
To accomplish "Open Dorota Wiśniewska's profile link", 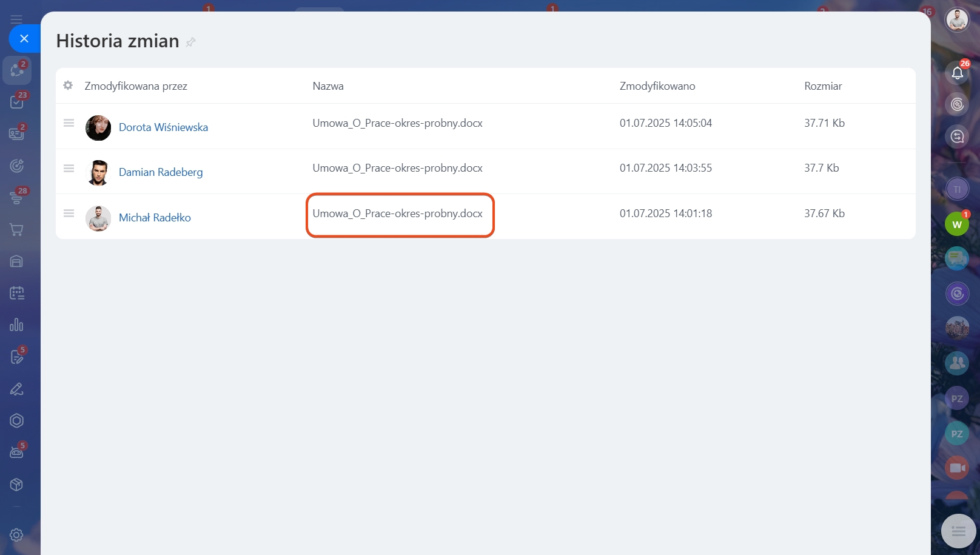I will point(163,127).
